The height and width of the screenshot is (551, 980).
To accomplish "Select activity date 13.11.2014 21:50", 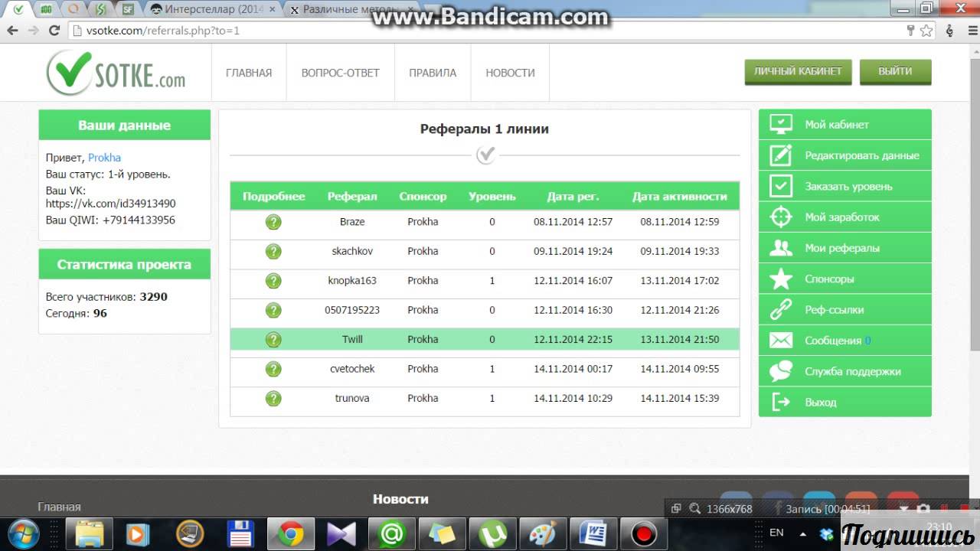I will point(680,339).
